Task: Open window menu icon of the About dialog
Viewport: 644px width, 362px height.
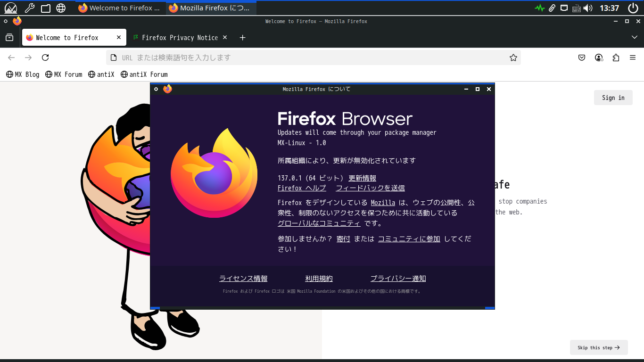Action: click(x=156, y=89)
